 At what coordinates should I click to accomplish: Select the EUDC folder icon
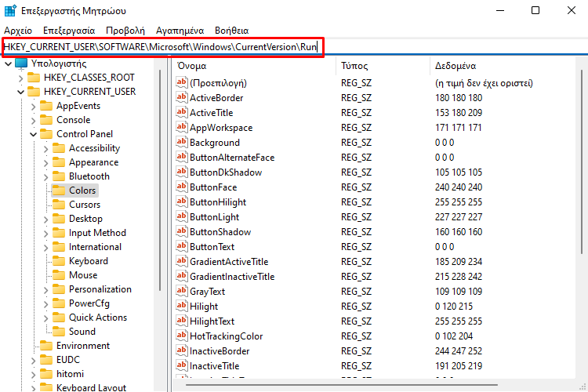46,359
